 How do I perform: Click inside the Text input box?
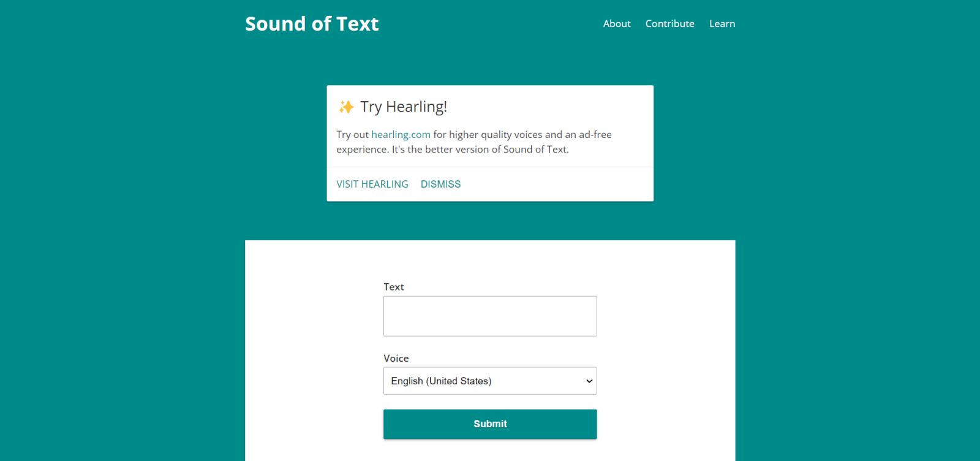(489, 316)
